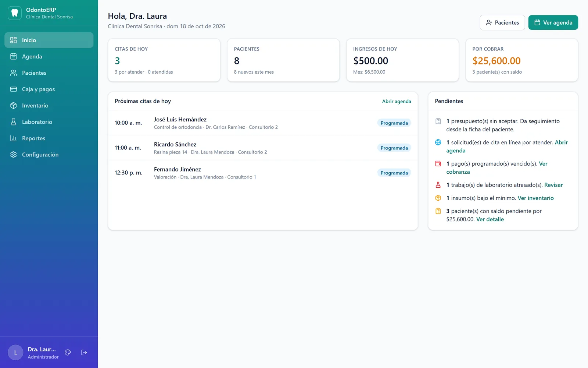Screen dimensions: 588x368
Task: Click the wallet icon beside pagos vencidos
Action: pyautogui.click(x=438, y=164)
